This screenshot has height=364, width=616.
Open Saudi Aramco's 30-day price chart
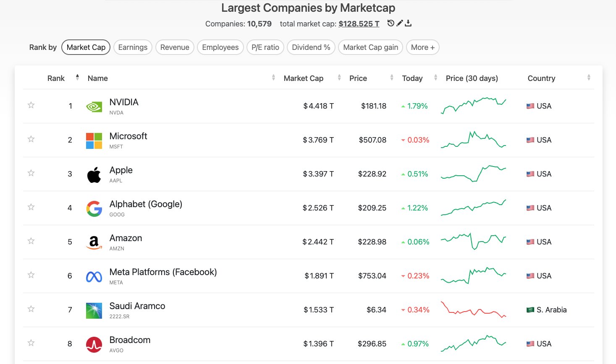click(x=473, y=310)
